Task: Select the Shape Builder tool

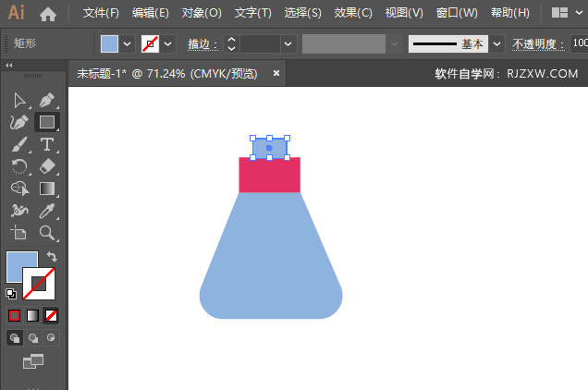Action: [x=19, y=189]
